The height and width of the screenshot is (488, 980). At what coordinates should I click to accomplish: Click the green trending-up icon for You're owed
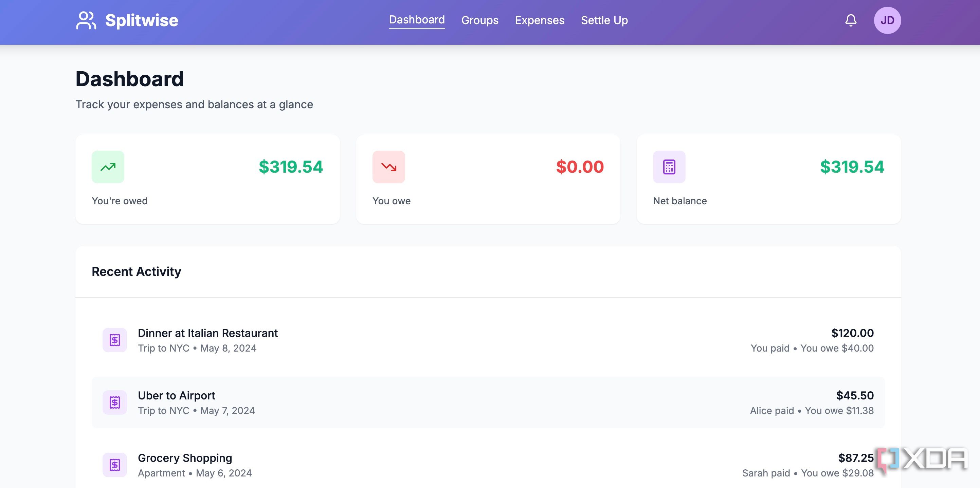[x=108, y=167]
